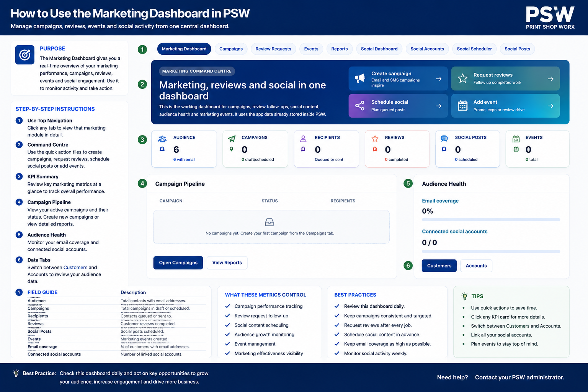The image size is (588, 392).
Task: Click the Recipients column header in Campaign Pipeline
Action: (343, 201)
